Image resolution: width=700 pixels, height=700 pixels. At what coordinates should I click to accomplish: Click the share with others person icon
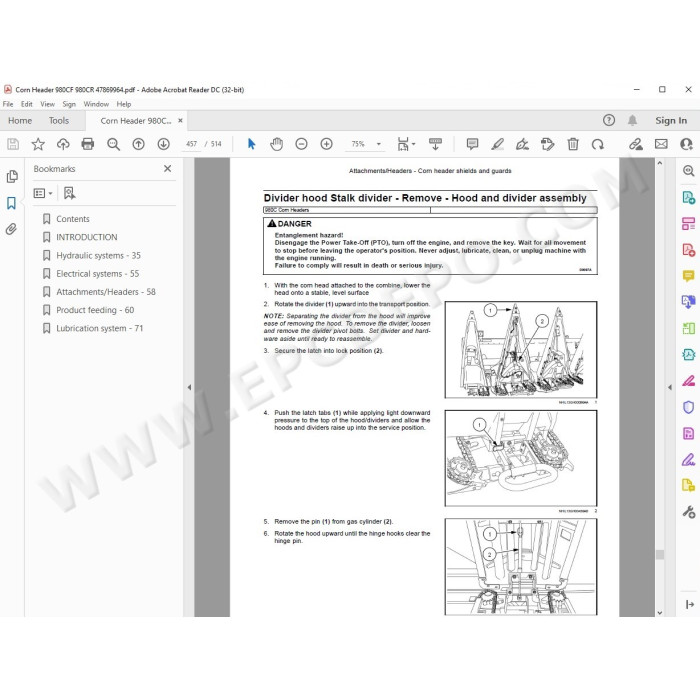click(x=686, y=144)
